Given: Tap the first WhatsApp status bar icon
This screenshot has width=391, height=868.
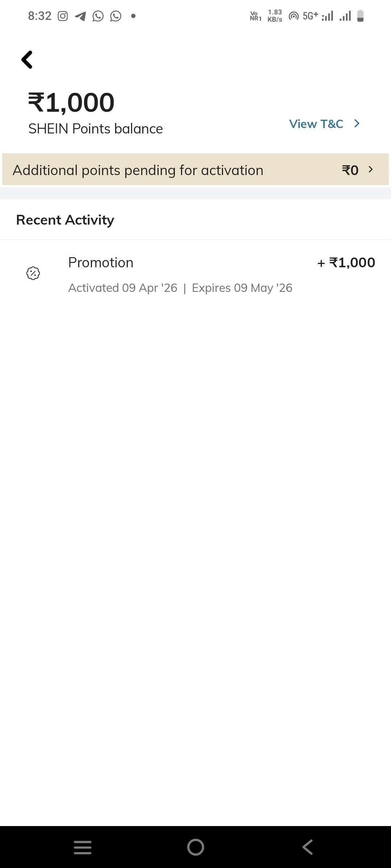Looking at the screenshot, I should (98, 16).
